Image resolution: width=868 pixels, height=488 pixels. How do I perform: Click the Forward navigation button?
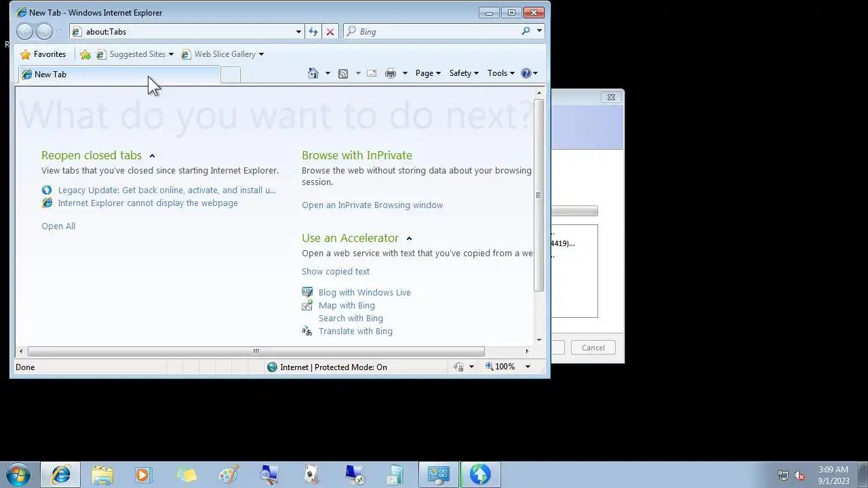[x=44, y=31]
